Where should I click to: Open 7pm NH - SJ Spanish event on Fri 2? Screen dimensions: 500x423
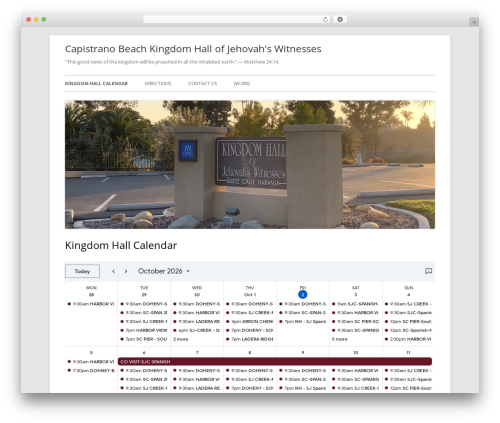click(303, 322)
